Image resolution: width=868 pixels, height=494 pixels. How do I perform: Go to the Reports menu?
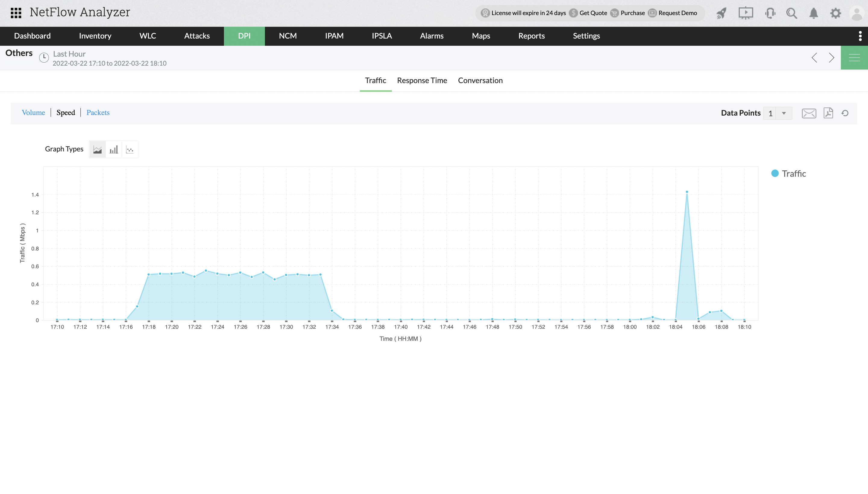[531, 36]
